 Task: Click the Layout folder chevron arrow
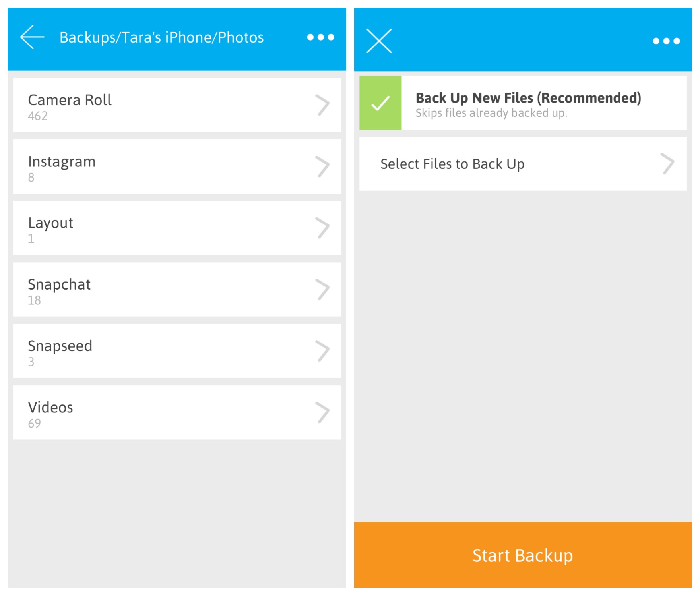pyautogui.click(x=322, y=228)
